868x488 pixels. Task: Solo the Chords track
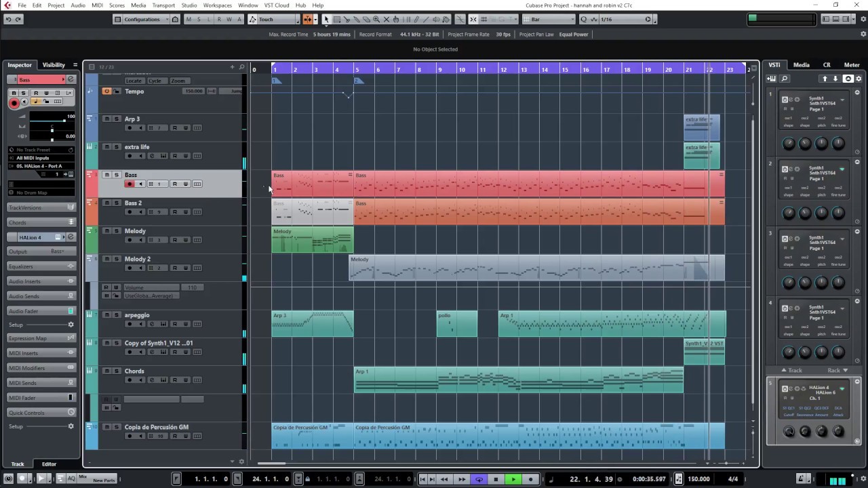116,371
